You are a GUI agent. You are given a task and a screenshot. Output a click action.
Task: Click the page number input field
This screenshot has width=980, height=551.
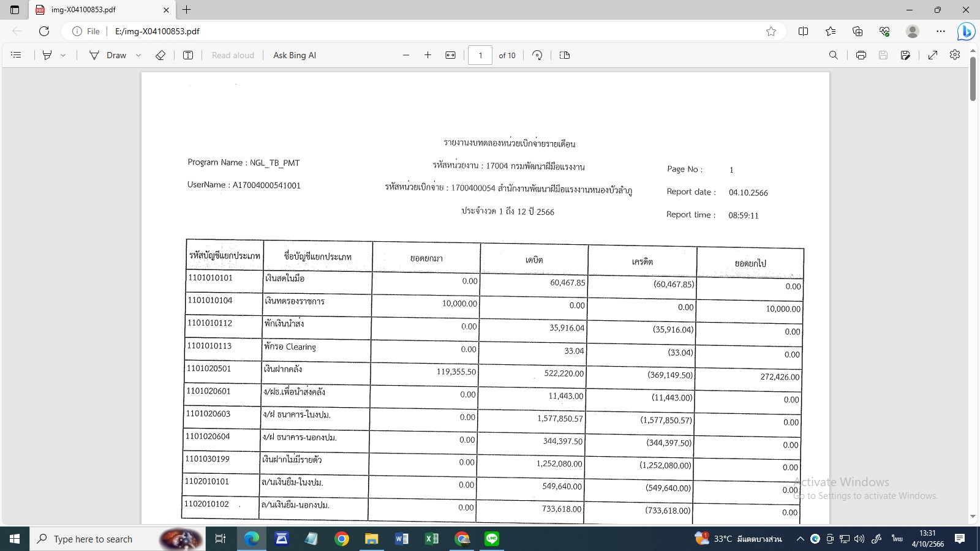480,55
